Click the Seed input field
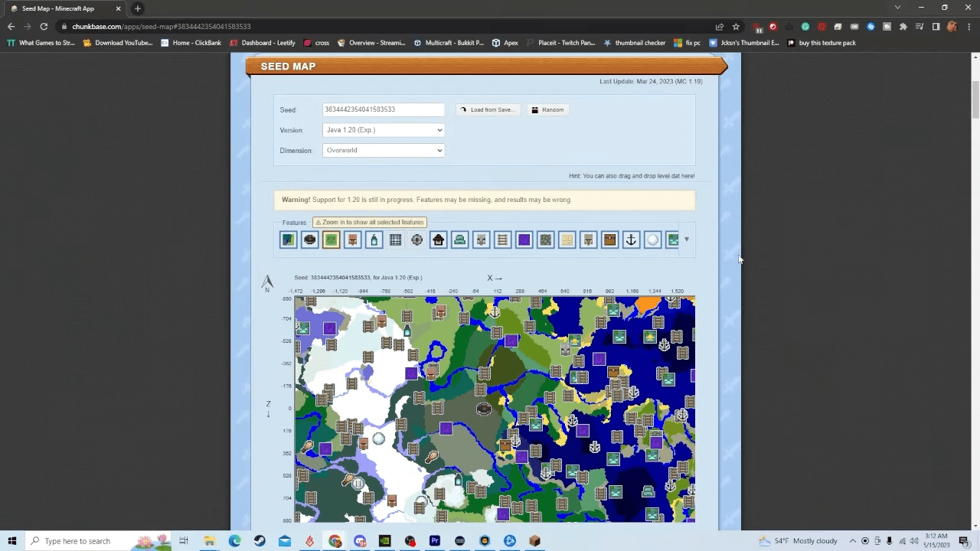980x551 pixels. (x=384, y=109)
